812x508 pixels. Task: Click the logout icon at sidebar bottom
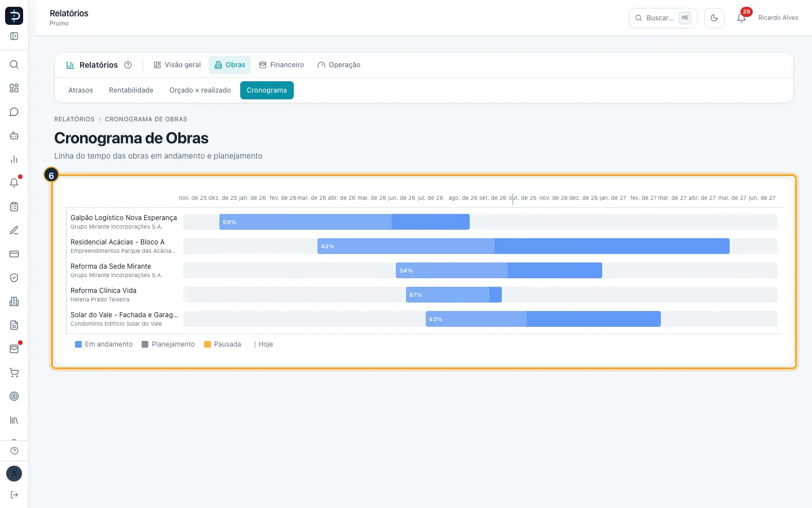[x=14, y=494]
